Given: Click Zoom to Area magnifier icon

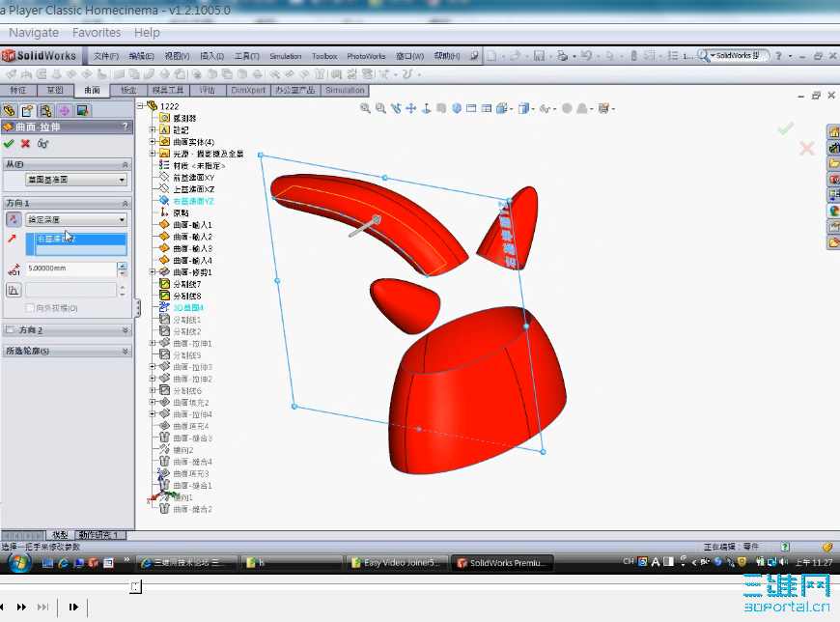Looking at the screenshot, I should coord(380,108).
